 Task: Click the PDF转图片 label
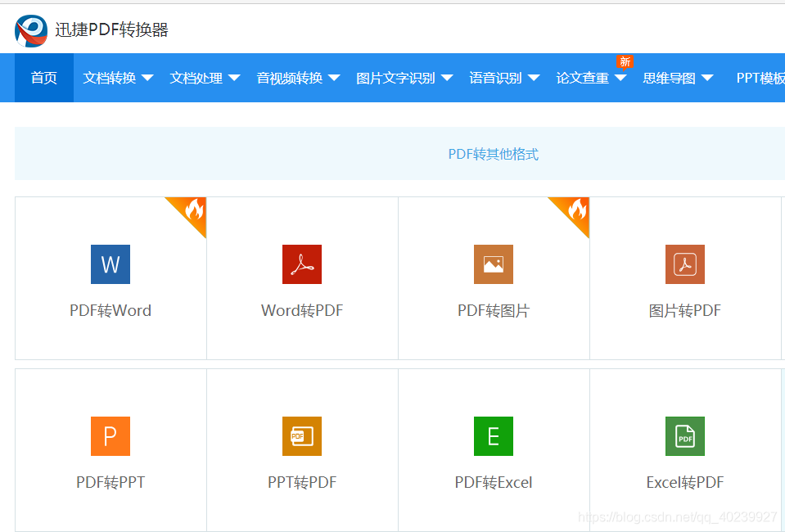point(494,311)
